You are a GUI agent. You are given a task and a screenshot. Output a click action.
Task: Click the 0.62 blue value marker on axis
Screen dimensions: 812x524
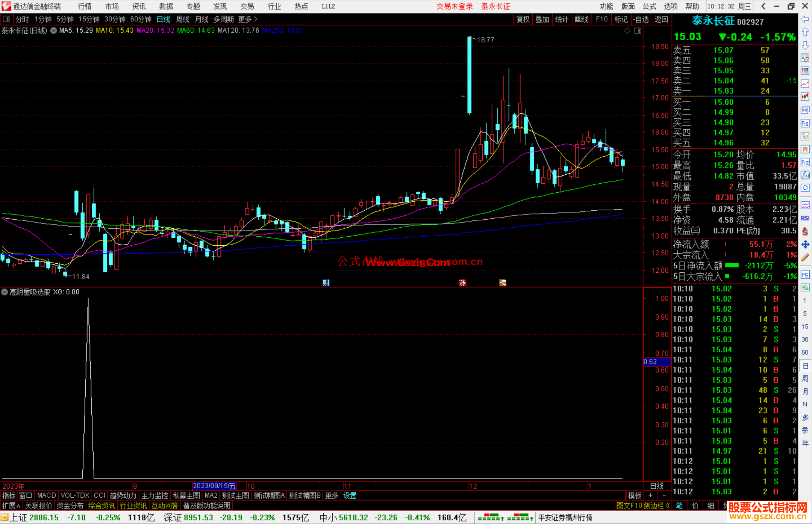pos(656,362)
